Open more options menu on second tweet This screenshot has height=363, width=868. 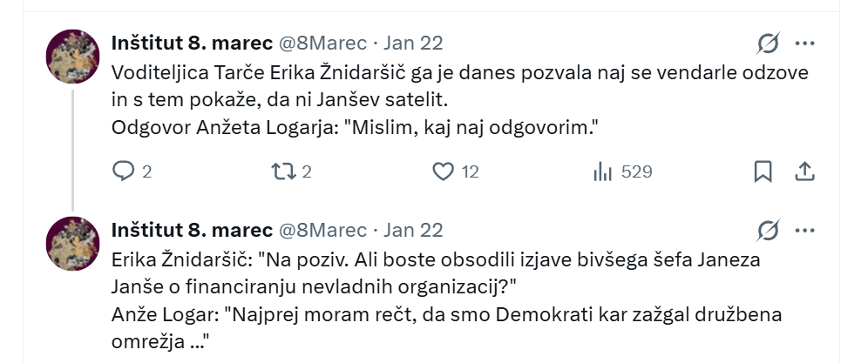pyautogui.click(x=804, y=230)
